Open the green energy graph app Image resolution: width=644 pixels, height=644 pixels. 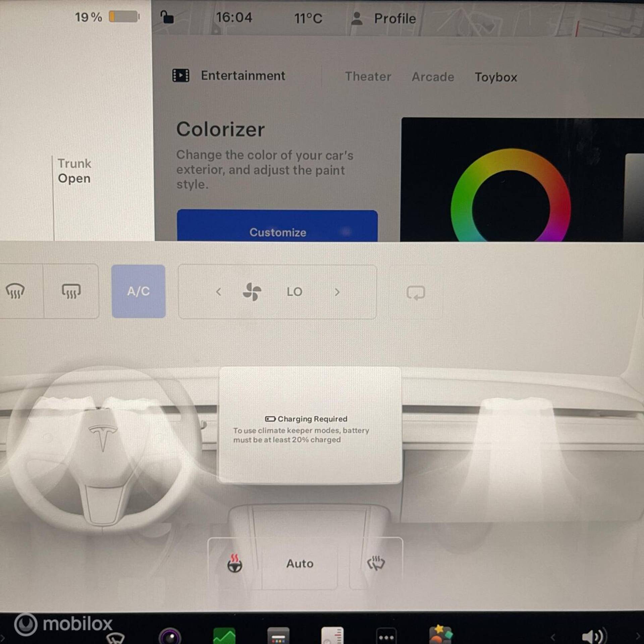click(224, 636)
